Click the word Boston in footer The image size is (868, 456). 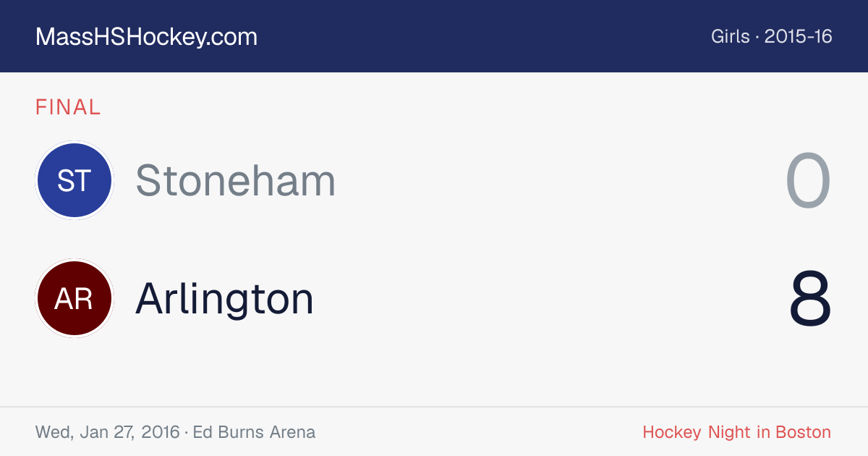tap(804, 432)
